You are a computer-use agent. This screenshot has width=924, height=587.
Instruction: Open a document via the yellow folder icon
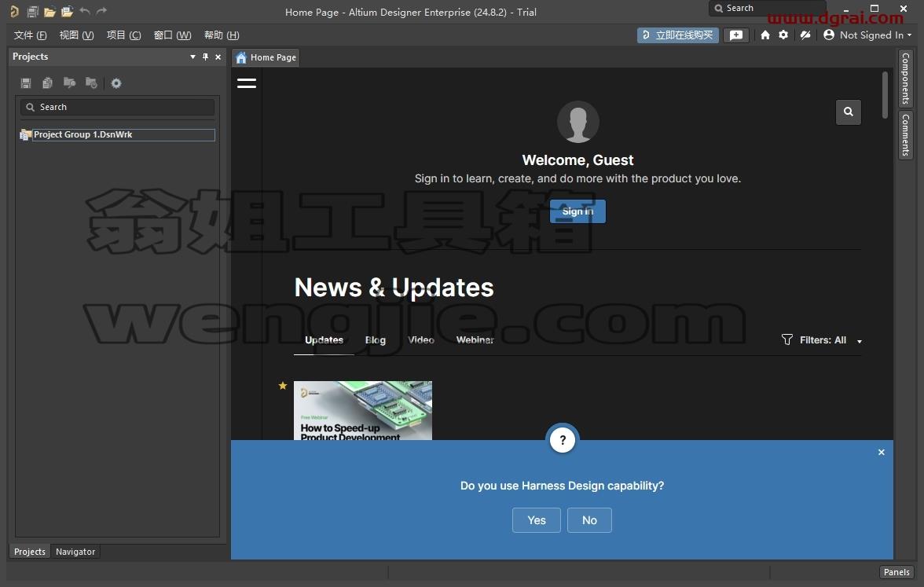49,11
